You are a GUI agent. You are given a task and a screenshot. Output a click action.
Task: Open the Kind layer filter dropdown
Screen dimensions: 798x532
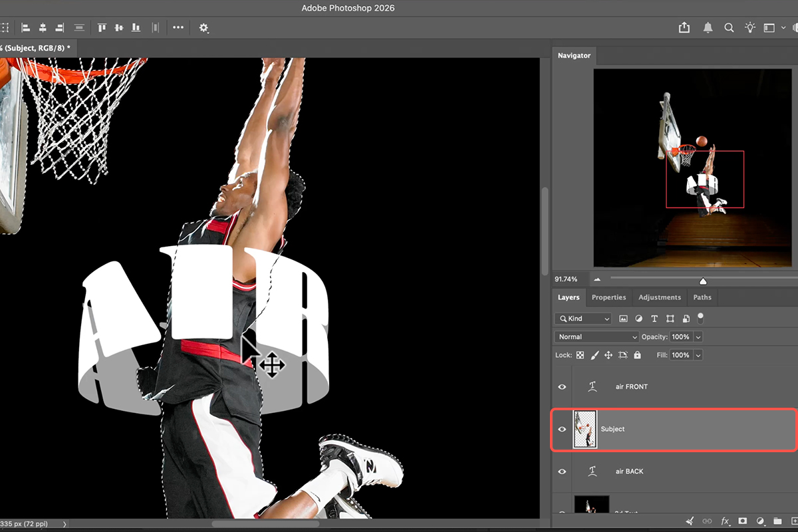tap(583, 319)
